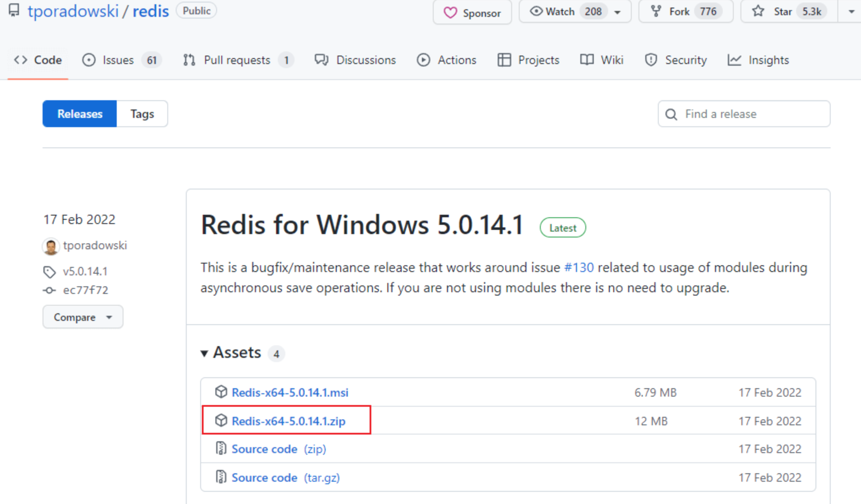Click the Public visibility label
The height and width of the screenshot is (504, 861).
coord(196,11)
